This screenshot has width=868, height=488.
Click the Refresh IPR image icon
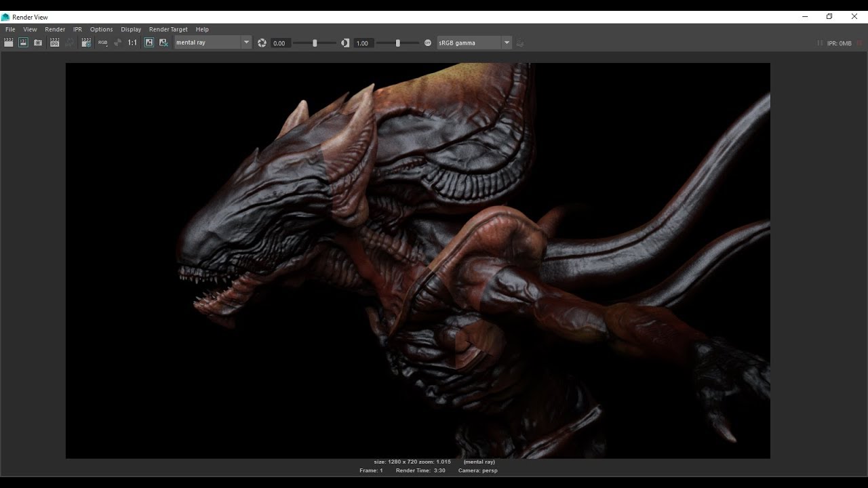(70, 43)
